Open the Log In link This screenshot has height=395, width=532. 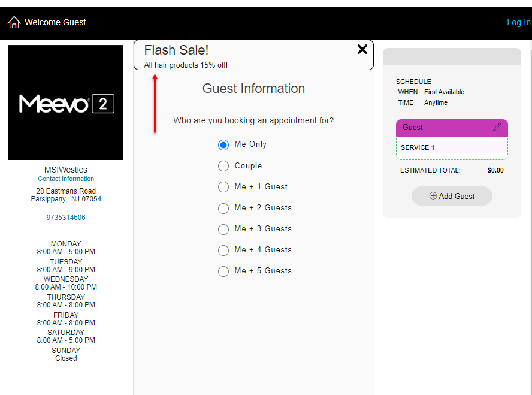coord(518,22)
